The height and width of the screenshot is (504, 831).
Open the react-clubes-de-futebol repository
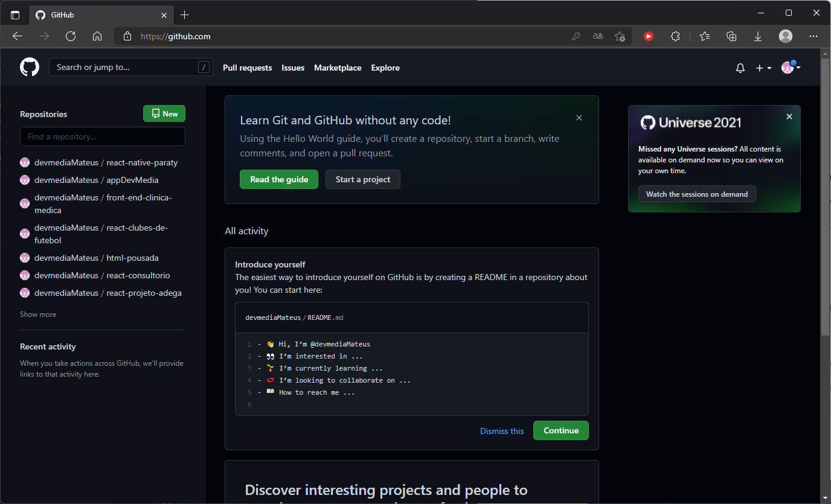(x=101, y=234)
